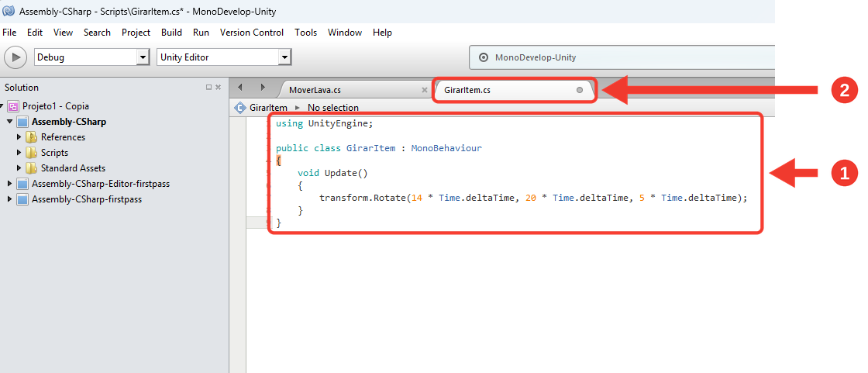Screen dimensions: 868x373
Task: Click the MonoDevelop app icon in title bar
Action: point(9,11)
